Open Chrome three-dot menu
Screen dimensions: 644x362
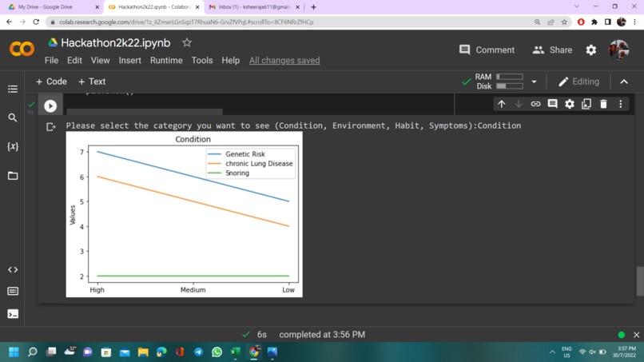tap(635, 22)
